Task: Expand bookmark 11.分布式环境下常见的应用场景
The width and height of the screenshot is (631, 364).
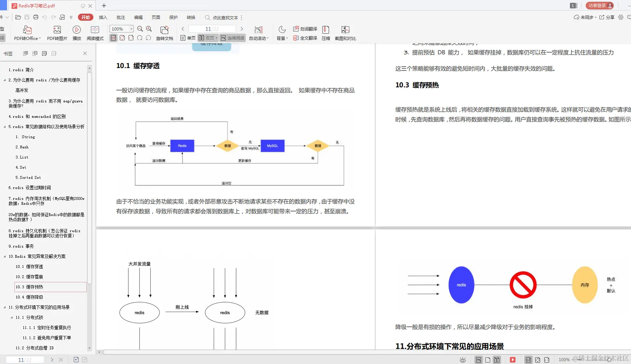Action: tap(5, 307)
